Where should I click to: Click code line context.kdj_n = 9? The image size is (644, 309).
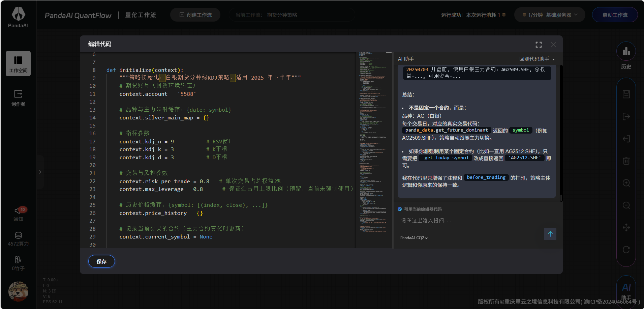point(147,142)
